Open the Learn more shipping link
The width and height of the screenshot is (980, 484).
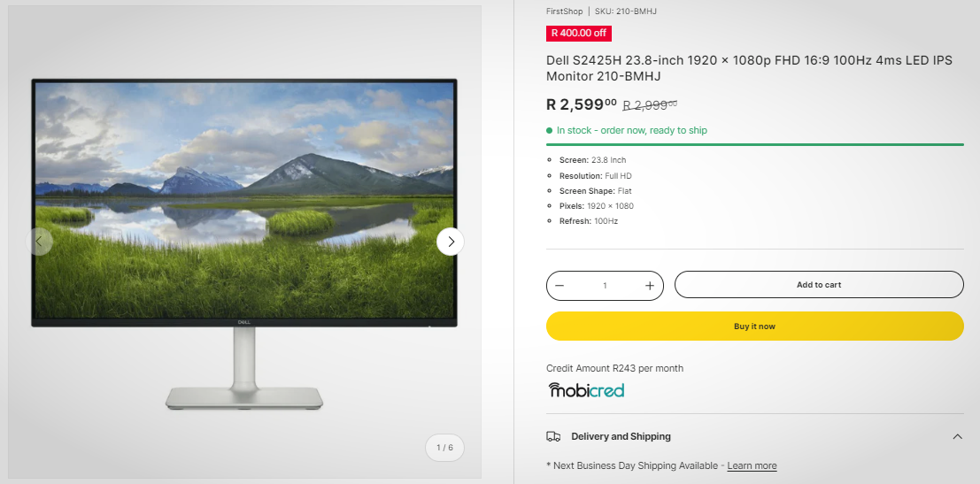752,466
